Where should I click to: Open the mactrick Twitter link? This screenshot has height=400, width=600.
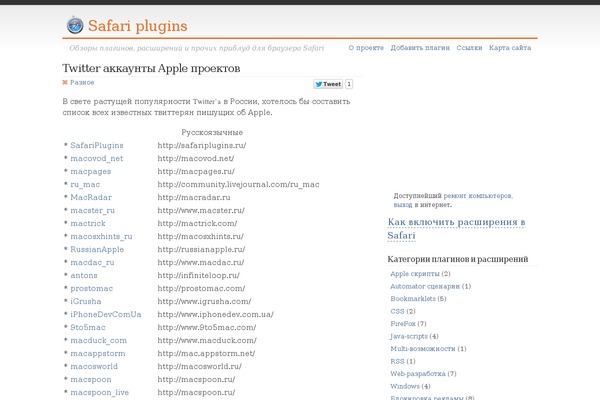click(88, 224)
